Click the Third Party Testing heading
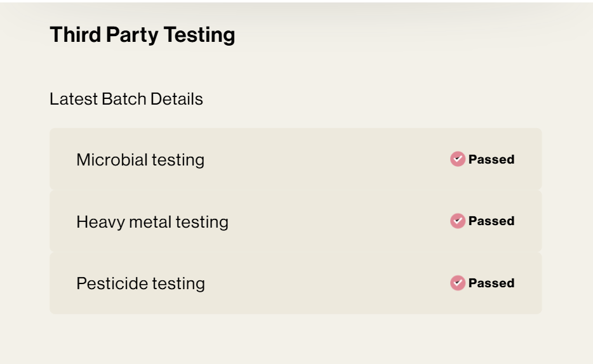The width and height of the screenshot is (593, 364). tap(142, 35)
